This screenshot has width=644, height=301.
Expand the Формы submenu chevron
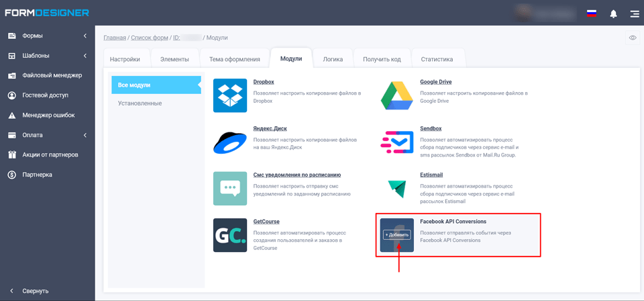point(85,36)
